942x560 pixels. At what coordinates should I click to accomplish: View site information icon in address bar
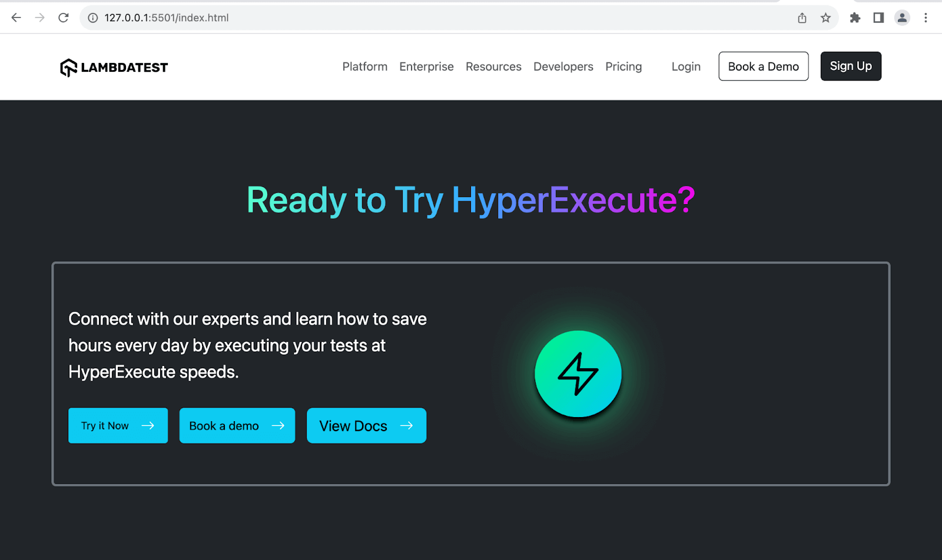(92, 18)
